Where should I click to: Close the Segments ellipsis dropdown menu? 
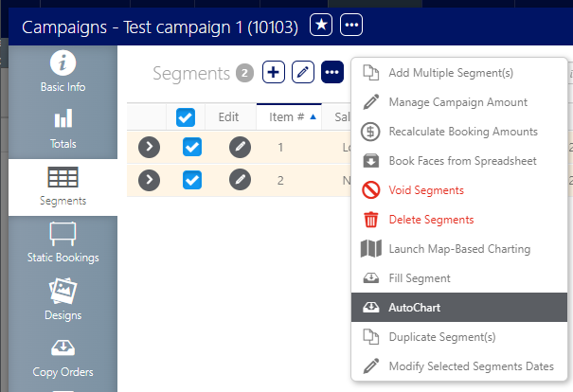coord(332,73)
